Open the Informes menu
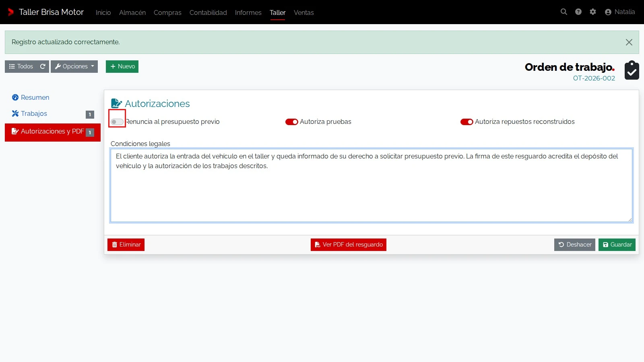 click(x=248, y=12)
